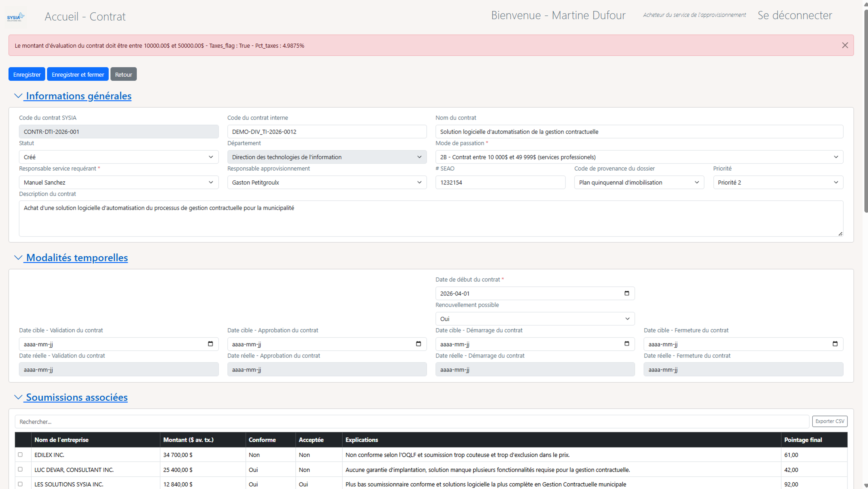The height and width of the screenshot is (489, 868).
Task: Open calendar for Date cible Fermeture du contrat
Action: coord(835,344)
